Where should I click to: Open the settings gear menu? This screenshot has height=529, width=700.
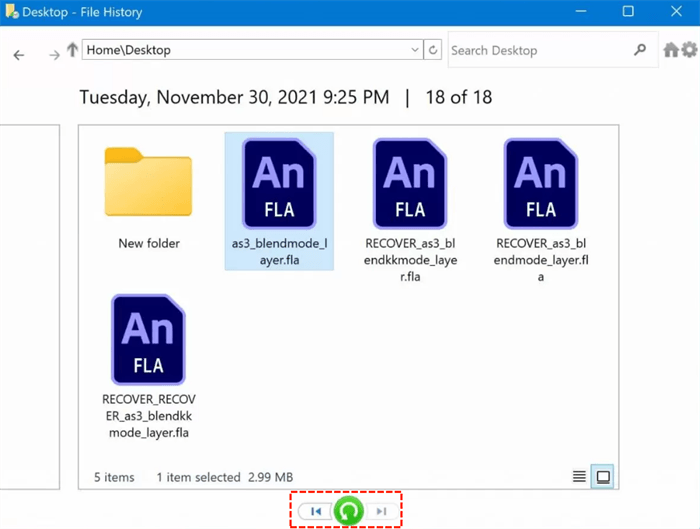[x=688, y=50]
